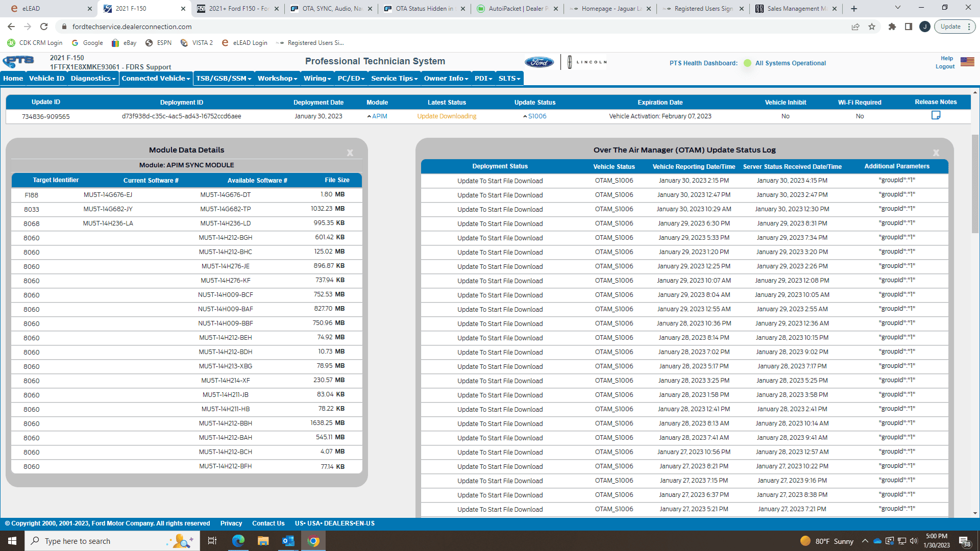Select the Home menu item
This screenshot has width=980, height=551.
(13, 78)
